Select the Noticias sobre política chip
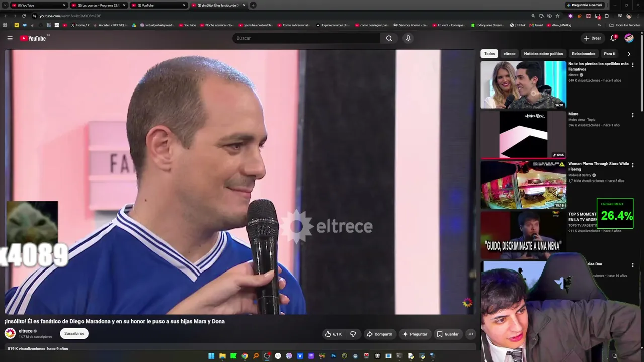Viewport: 644px width, 362px height. pyautogui.click(x=543, y=54)
